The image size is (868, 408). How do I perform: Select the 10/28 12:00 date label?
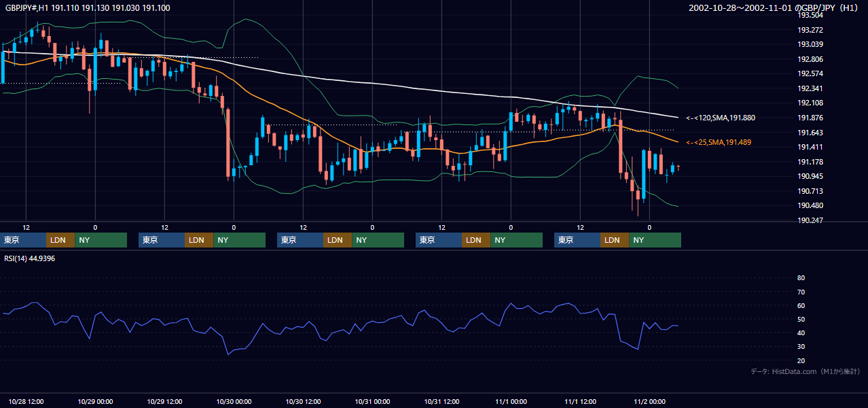26,401
